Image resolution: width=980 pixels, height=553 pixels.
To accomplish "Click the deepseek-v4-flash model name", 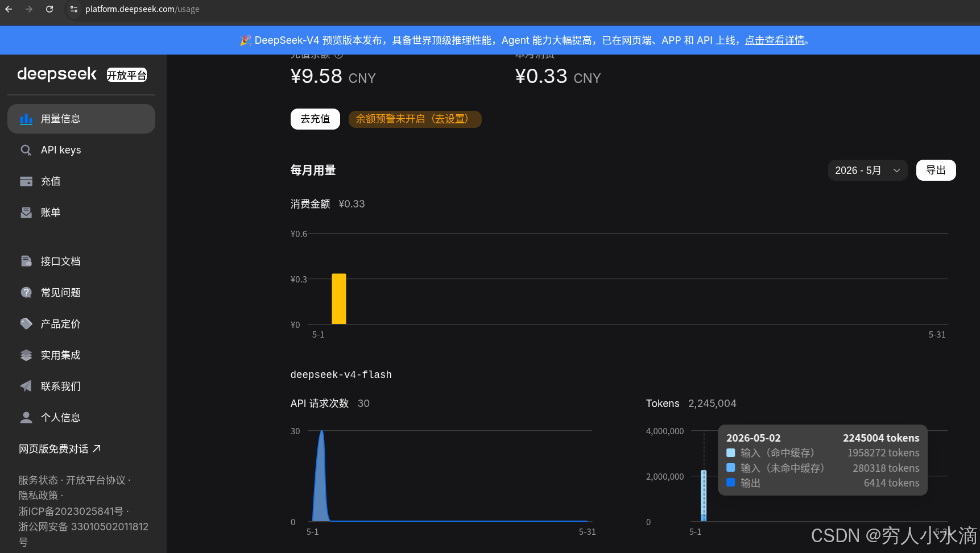I will 341,375.
